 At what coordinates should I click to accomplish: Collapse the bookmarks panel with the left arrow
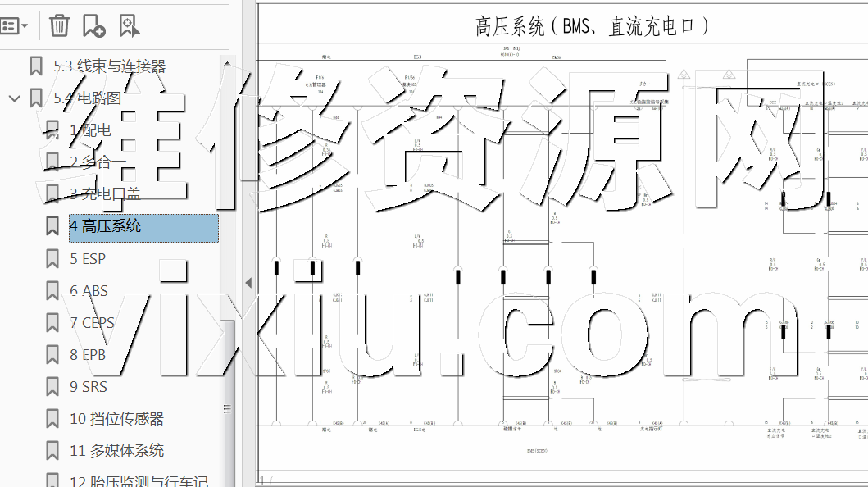click(248, 283)
